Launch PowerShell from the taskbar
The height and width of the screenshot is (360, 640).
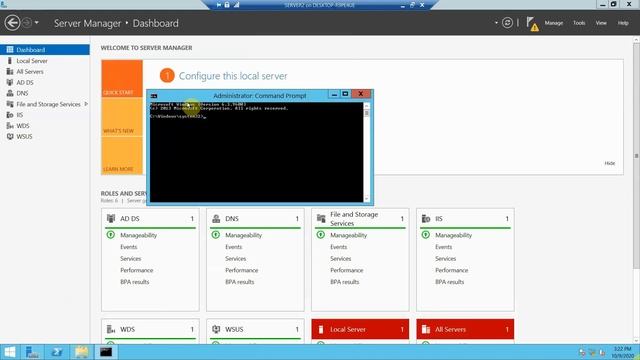(x=57, y=352)
